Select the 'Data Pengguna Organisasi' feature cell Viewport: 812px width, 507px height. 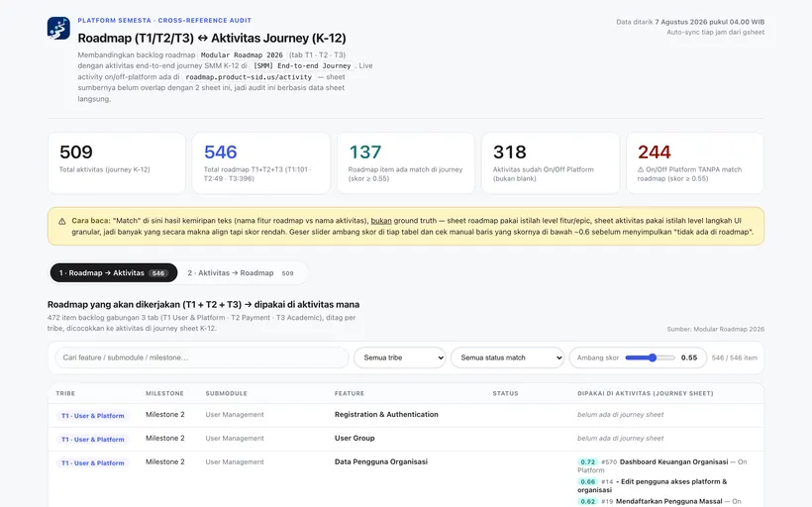point(381,462)
